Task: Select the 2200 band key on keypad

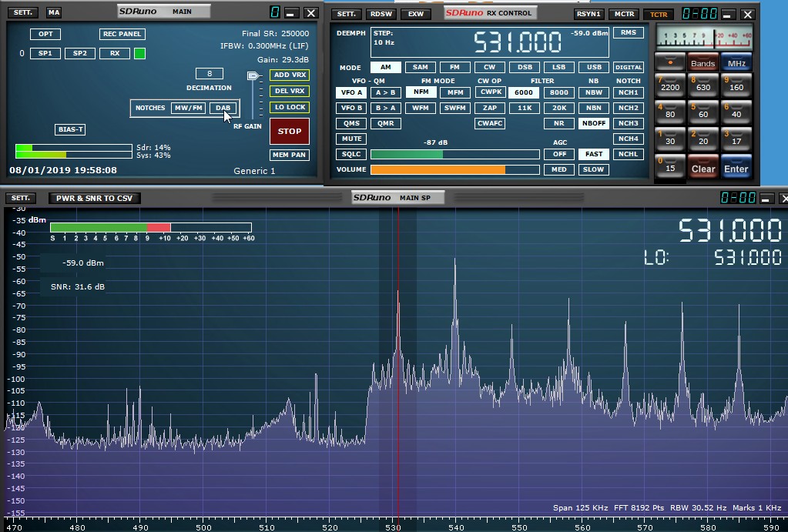Action: point(670,85)
